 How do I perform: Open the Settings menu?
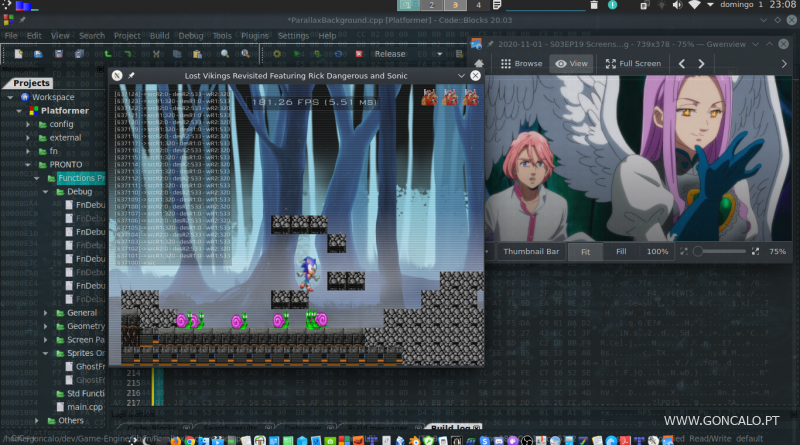coord(293,36)
